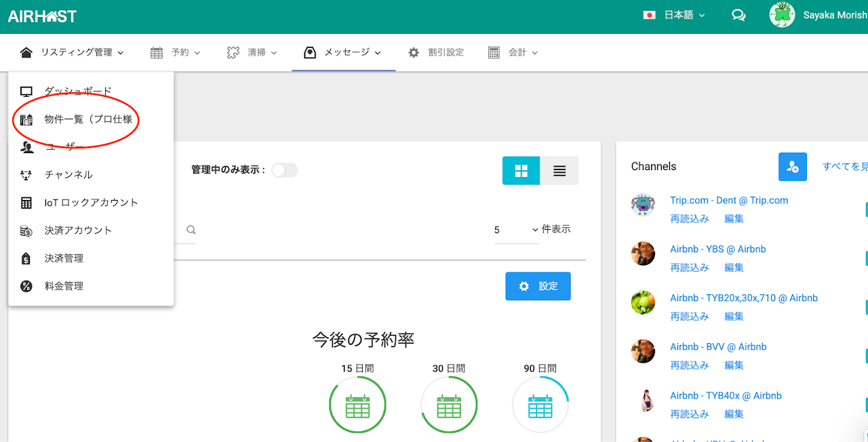868x442 pixels.
Task: Click the chat bubble icon in header
Action: pyautogui.click(x=738, y=15)
